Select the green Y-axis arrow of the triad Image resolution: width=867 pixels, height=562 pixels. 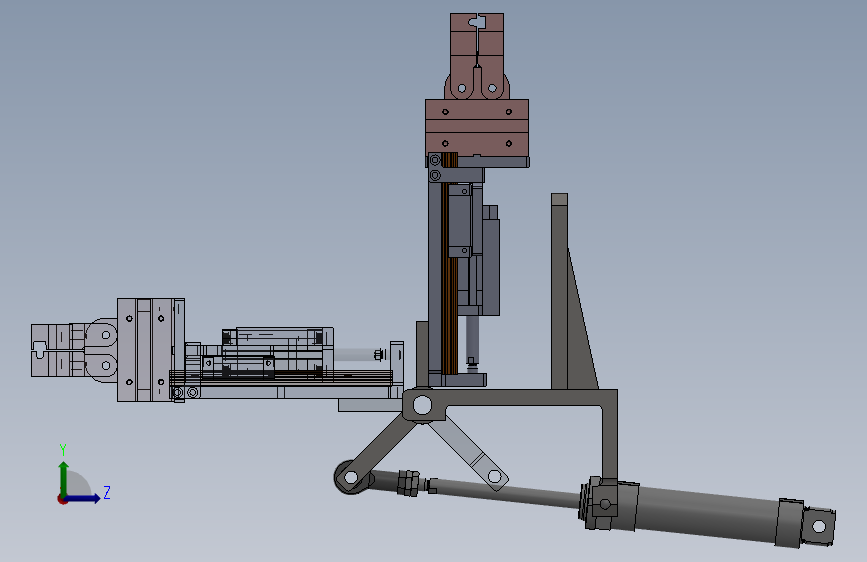[64, 479]
